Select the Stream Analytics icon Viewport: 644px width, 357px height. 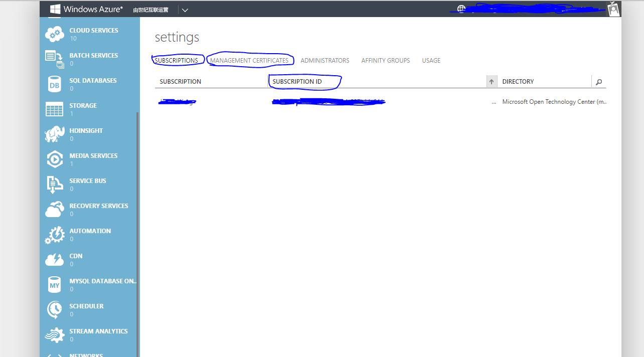pyautogui.click(x=55, y=335)
